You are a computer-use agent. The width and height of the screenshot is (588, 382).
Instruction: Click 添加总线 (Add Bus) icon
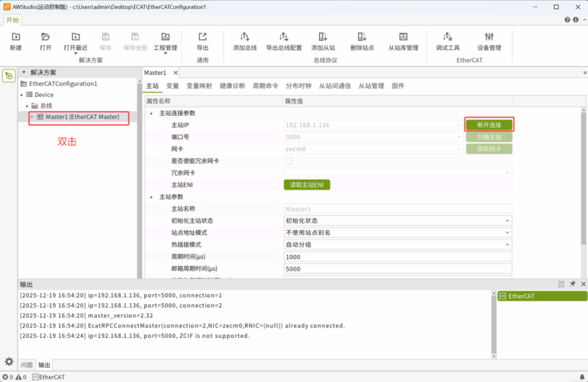[245, 37]
